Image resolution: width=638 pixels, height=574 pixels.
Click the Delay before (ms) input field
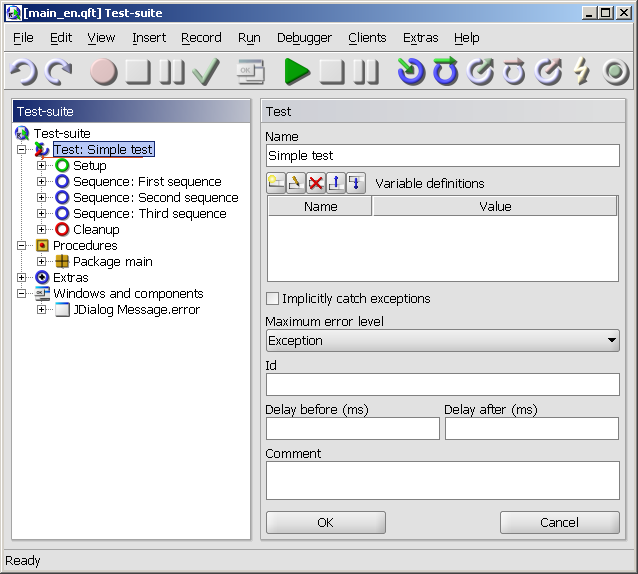click(352, 429)
